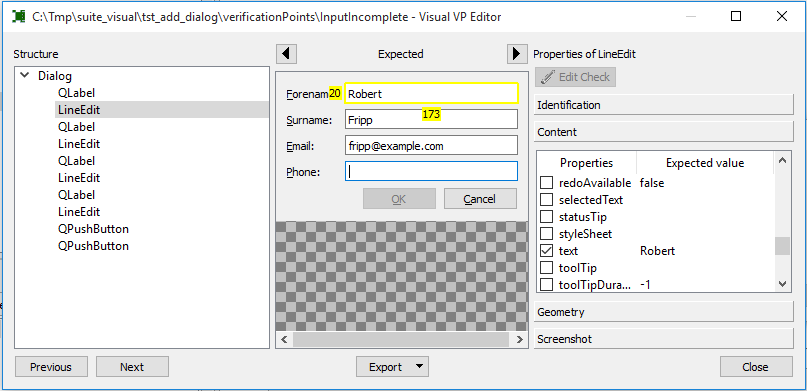Screen dimensions: 807x391
Task: Click the Email field with fripp@example.com
Action: [431, 146]
